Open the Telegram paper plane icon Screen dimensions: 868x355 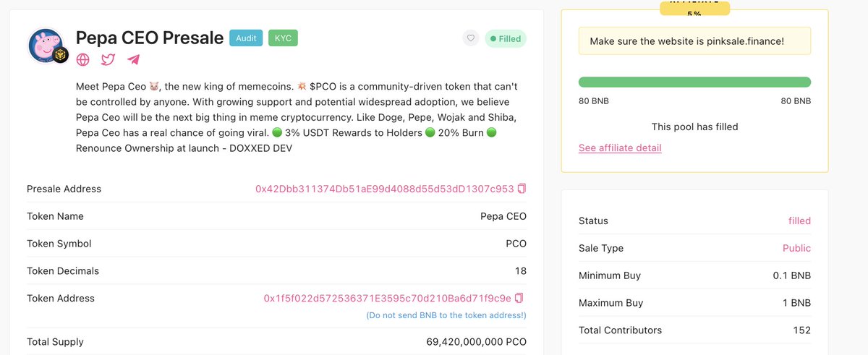coord(133,60)
